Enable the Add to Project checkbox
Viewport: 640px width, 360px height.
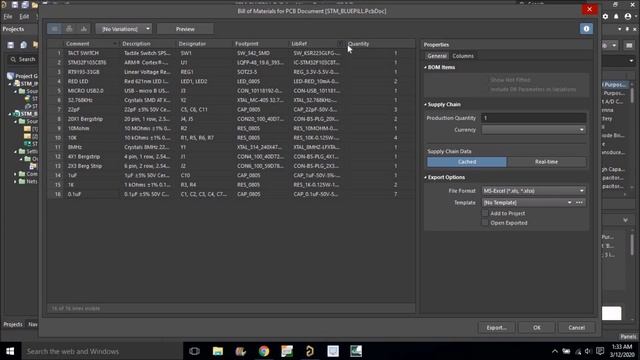click(x=485, y=213)
